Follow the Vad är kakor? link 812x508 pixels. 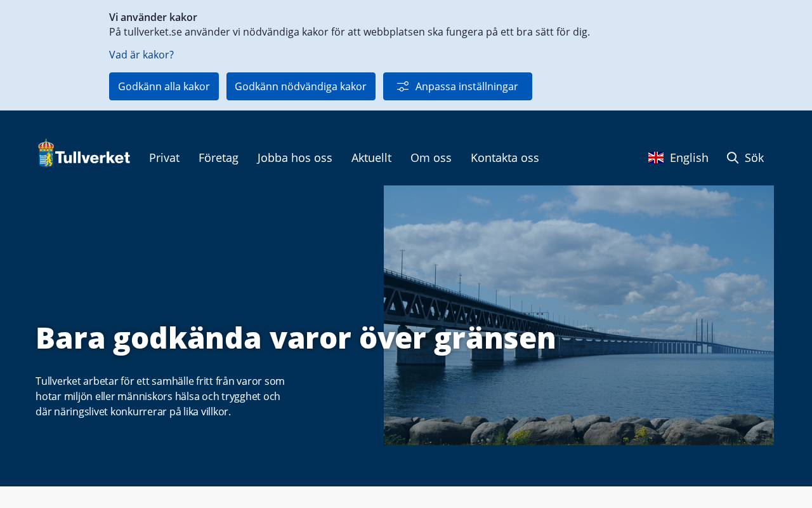point(141,55)
